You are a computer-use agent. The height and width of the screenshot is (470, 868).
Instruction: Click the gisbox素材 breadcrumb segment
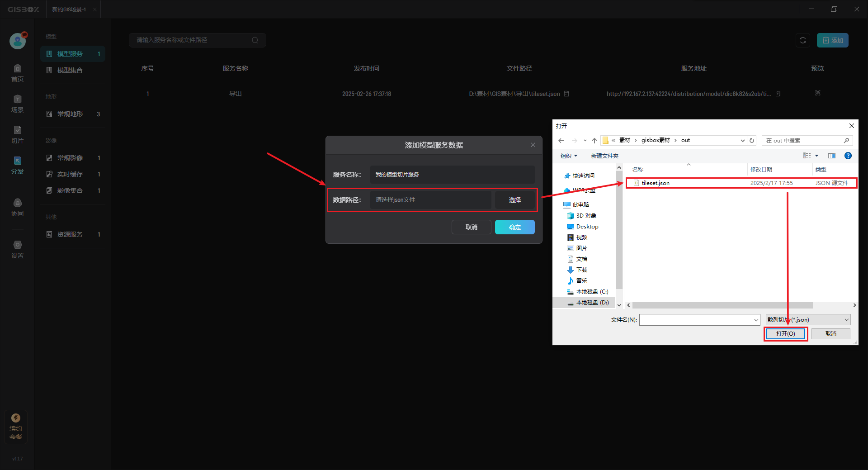[x=656, y=140]
